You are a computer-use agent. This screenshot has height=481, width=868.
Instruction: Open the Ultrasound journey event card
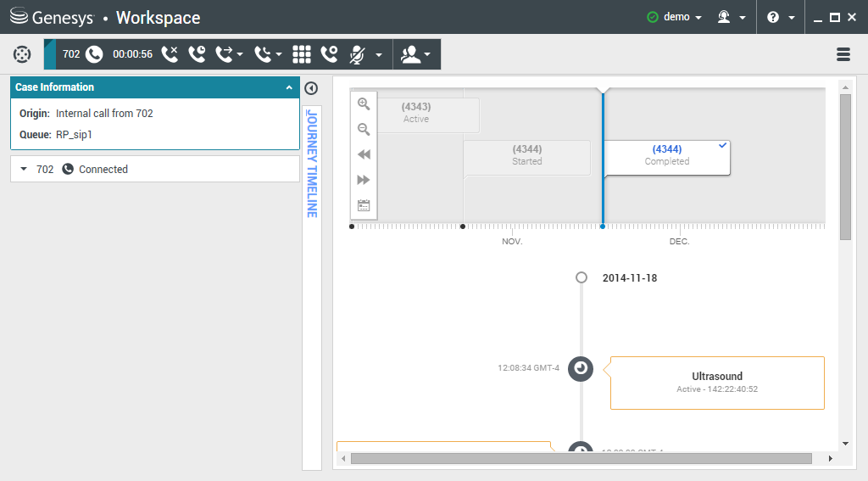(x=716, y=383)
